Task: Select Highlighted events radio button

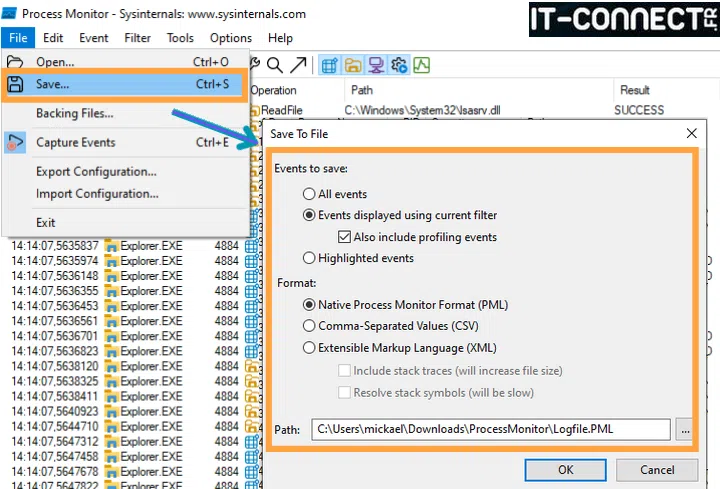Action: pyautogui.click(x=309, y=258)
